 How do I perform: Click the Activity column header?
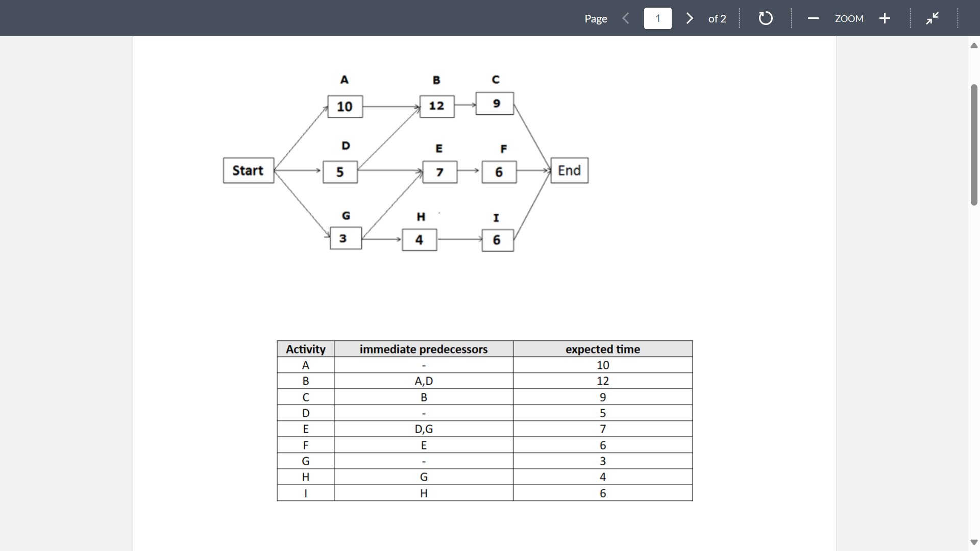click(305, 349)
